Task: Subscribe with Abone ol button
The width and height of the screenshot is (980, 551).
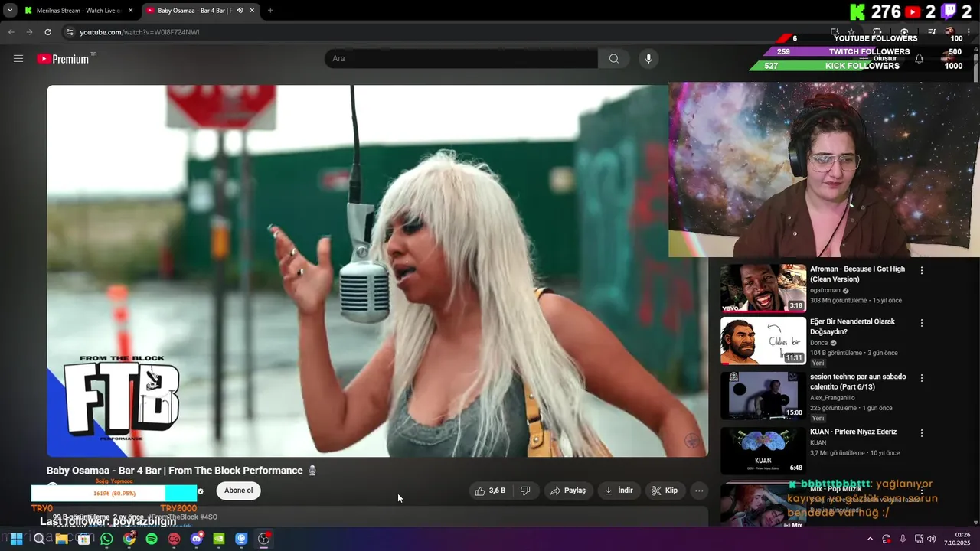Action: (238, 491)
